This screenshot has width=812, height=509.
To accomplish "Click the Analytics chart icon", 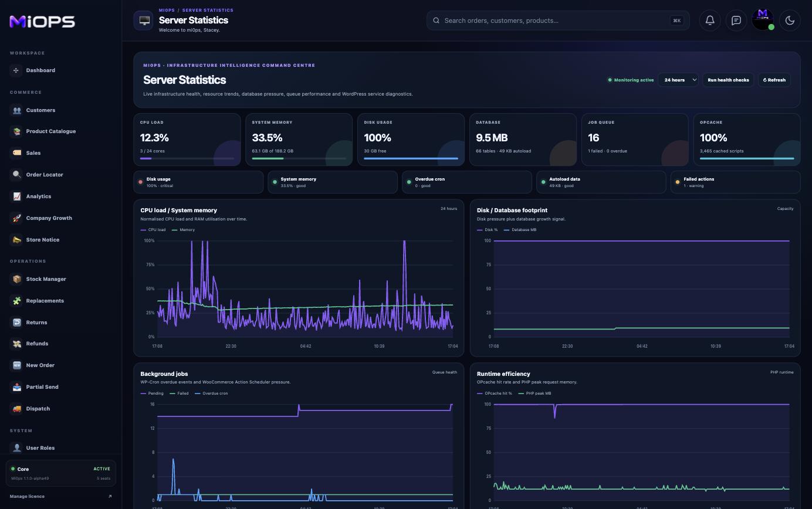I will click(16, 196).
